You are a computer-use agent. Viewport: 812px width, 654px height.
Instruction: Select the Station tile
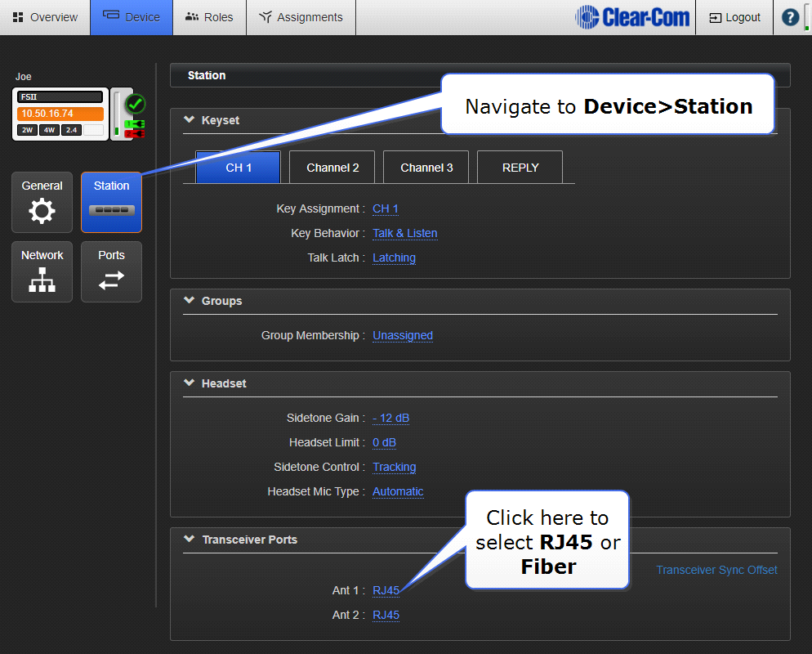111,202
